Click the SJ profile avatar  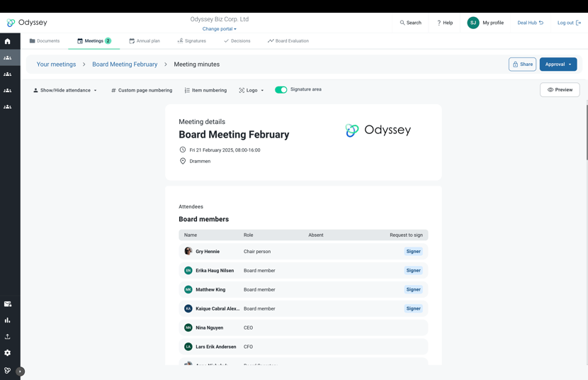point(473,23)
